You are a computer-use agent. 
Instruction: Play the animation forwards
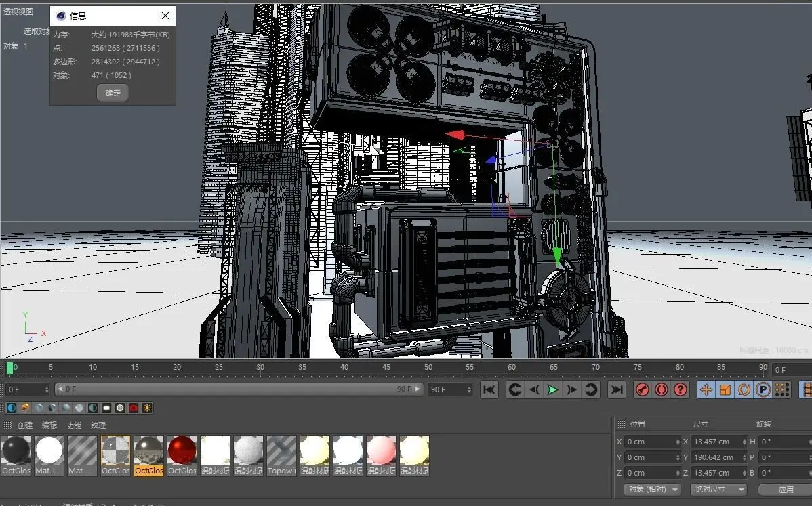click(x=552, y=389)
